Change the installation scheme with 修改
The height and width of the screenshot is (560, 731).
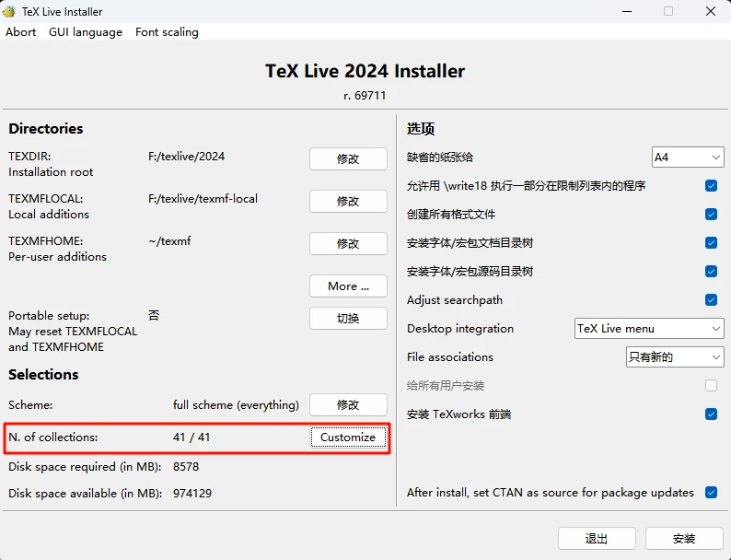(348, 404)
